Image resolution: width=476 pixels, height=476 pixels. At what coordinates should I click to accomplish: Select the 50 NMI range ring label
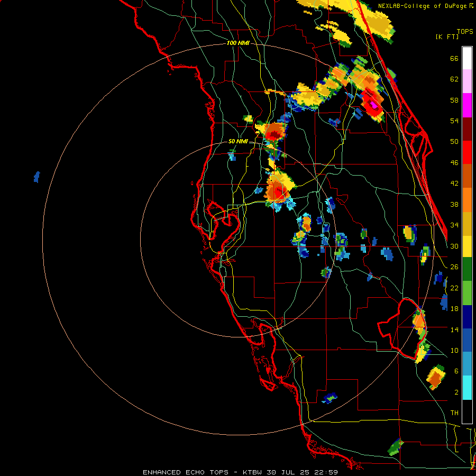(x=239, y=141)
